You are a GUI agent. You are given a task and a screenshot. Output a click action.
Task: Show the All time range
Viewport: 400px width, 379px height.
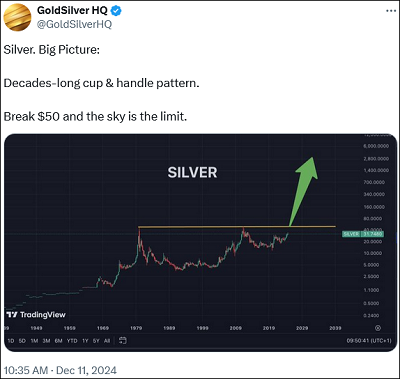pos(107,341)
